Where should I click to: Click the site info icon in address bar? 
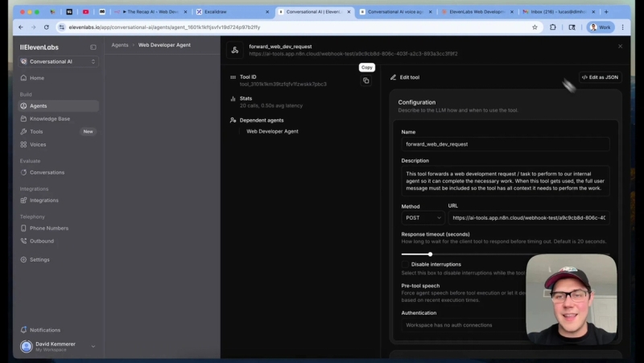coord(62,27)
